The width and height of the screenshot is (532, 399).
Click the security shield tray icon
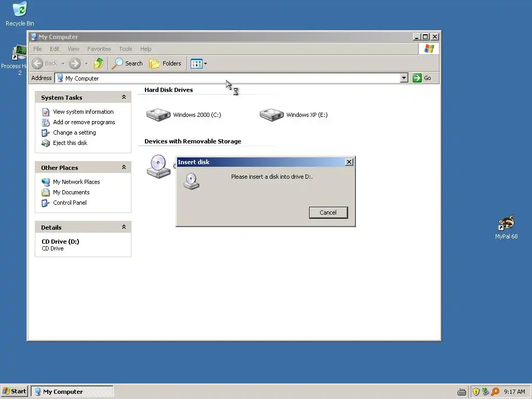[x=476, y=392]
